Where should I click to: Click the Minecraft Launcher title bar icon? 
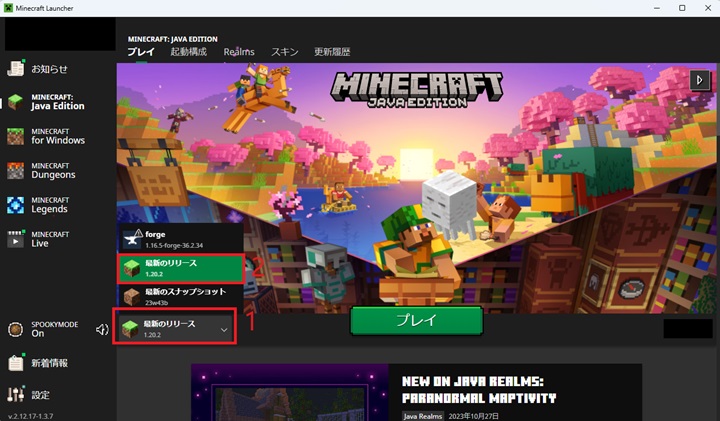click(8, 8)
